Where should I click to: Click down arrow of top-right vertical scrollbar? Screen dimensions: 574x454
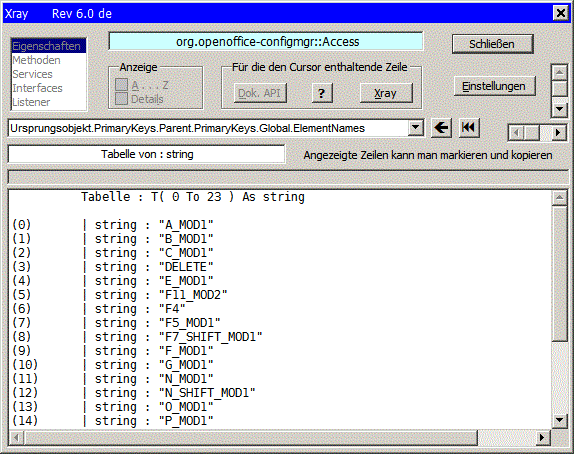[x=559, y=109]
